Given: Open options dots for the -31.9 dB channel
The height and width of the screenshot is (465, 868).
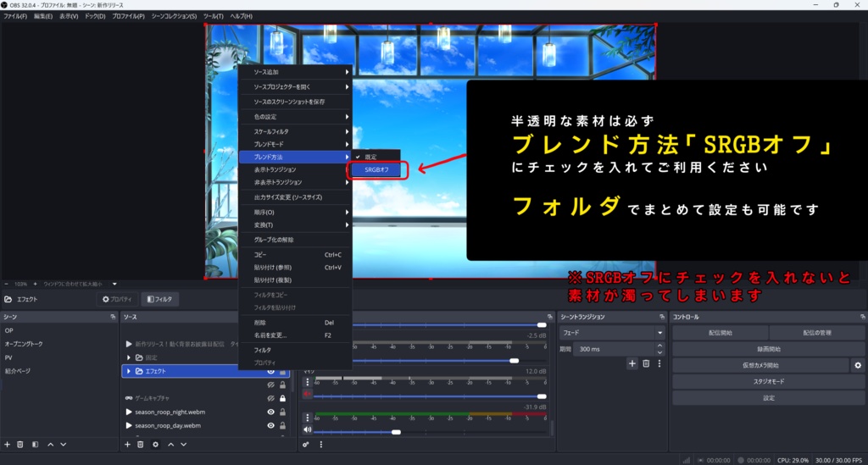Looking at the screenshot, I should click(x=307, y=418).
